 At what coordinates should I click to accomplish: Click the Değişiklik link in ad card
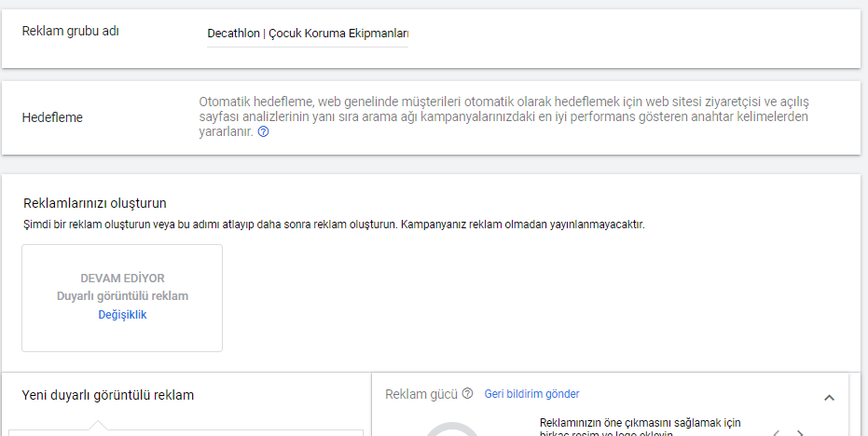point(122,315)
